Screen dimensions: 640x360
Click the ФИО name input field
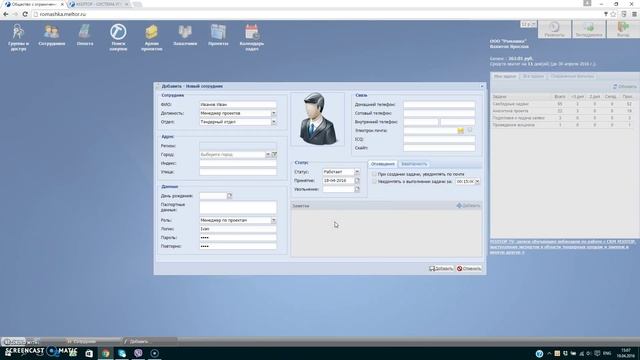238,104
